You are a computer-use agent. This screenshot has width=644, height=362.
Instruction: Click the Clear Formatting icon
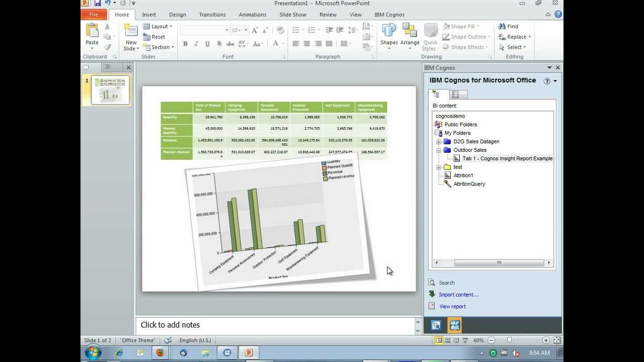tap(281, 30)
